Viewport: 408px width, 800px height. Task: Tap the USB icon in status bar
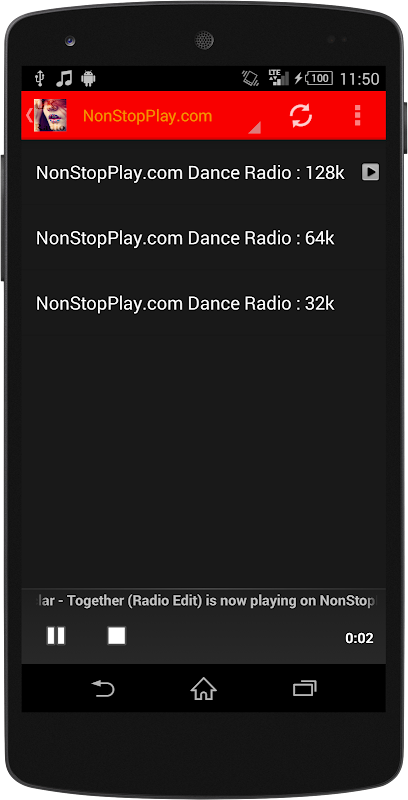point(40,78)
